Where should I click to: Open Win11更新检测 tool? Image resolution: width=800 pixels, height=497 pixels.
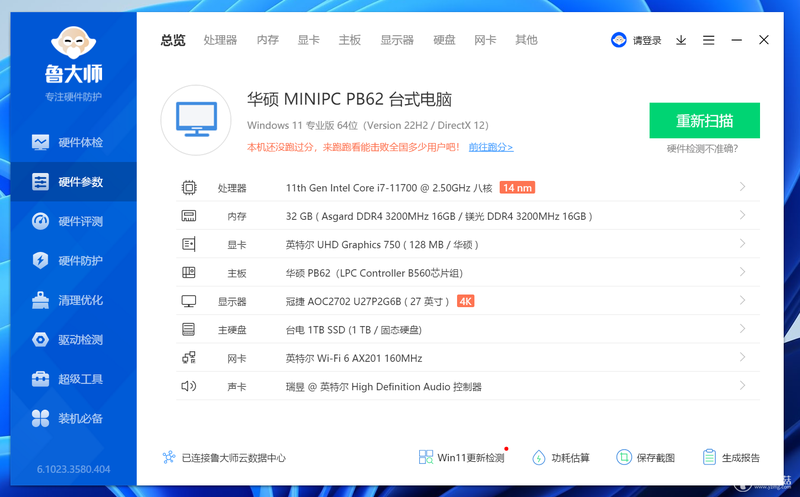[x=461, y=457]
